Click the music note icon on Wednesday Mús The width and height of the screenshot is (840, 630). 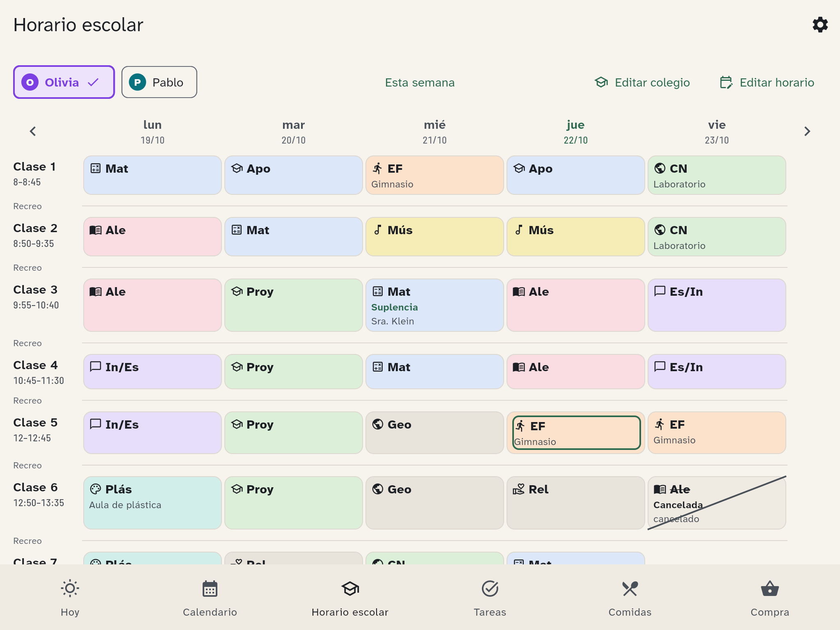point(378,230)
